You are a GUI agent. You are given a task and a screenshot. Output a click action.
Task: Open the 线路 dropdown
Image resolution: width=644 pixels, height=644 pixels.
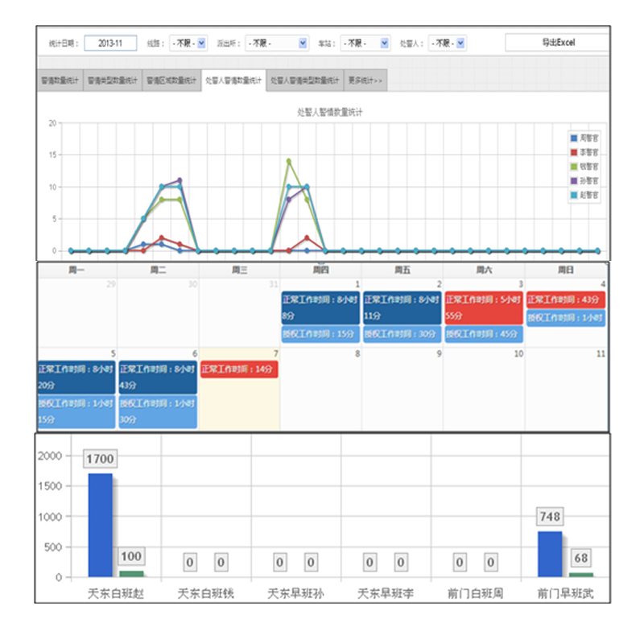[x=190, y=43]
